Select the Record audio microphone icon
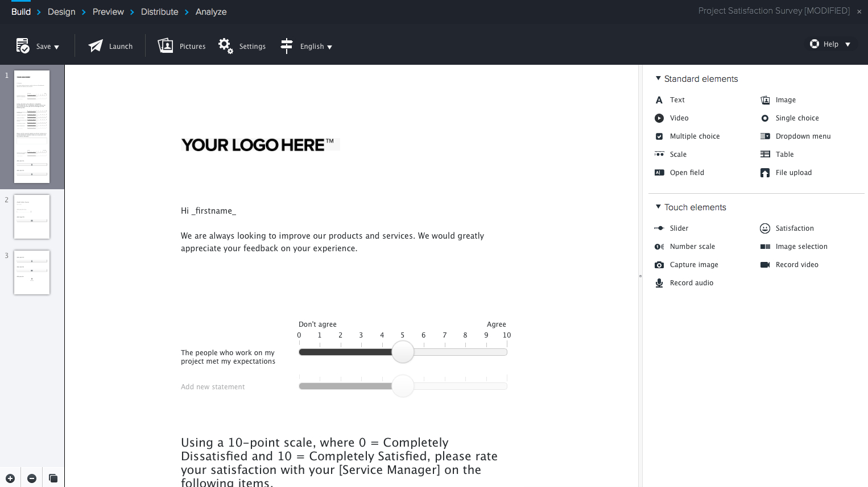Image resolution: width=868 pixels, height=487 pixels. [659, 283]
